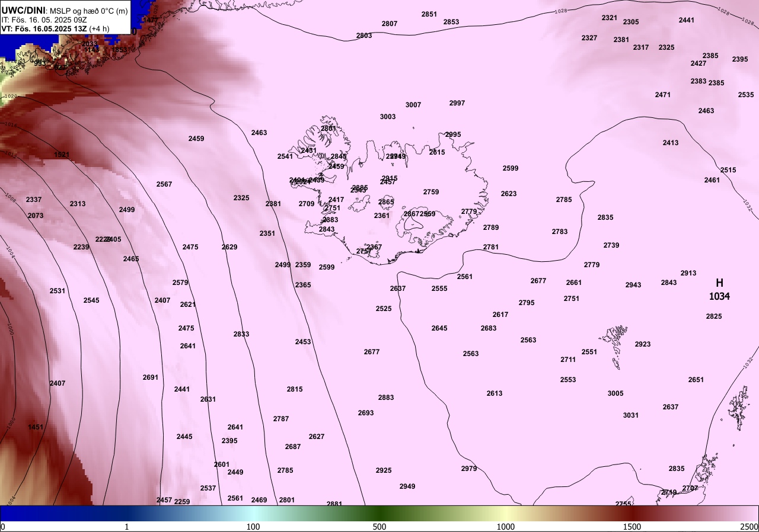Screen dimensions: 759x532
Task: Click the height value 3031
Action: [631, 415]
